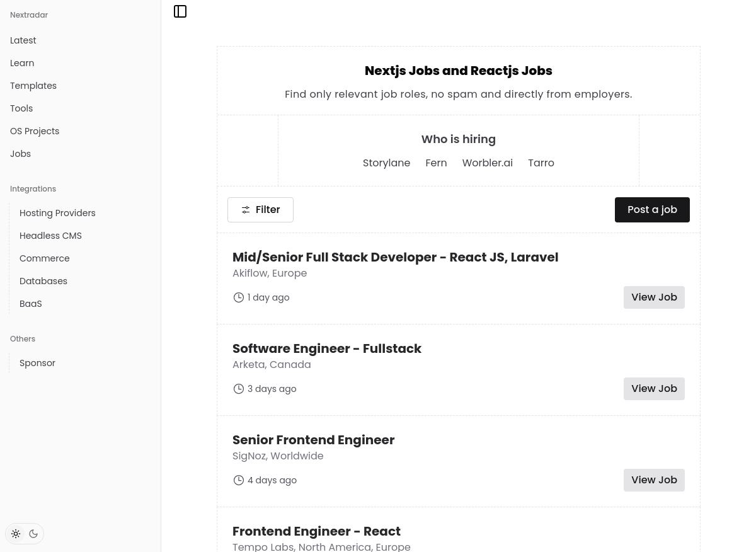
Task: View Job for Arketa Software Engineer
Action: (x=654, y=389)
